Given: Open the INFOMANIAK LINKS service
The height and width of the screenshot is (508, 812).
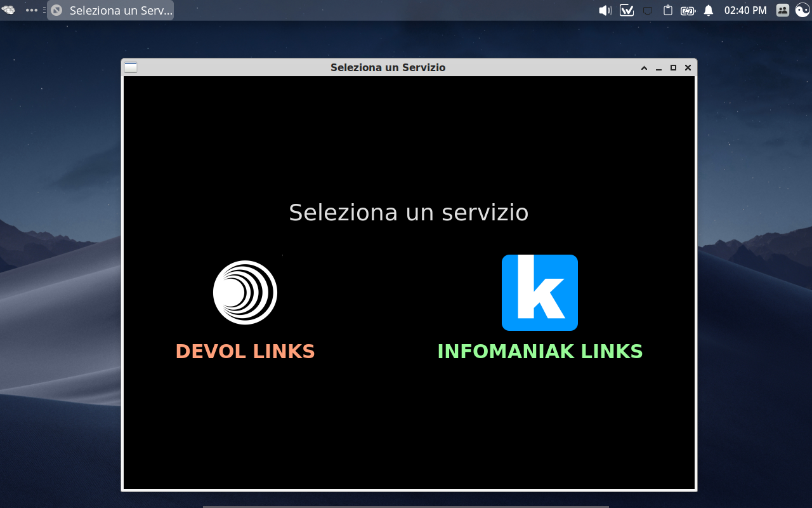Looking at the screenshot, I should (540, 351).
